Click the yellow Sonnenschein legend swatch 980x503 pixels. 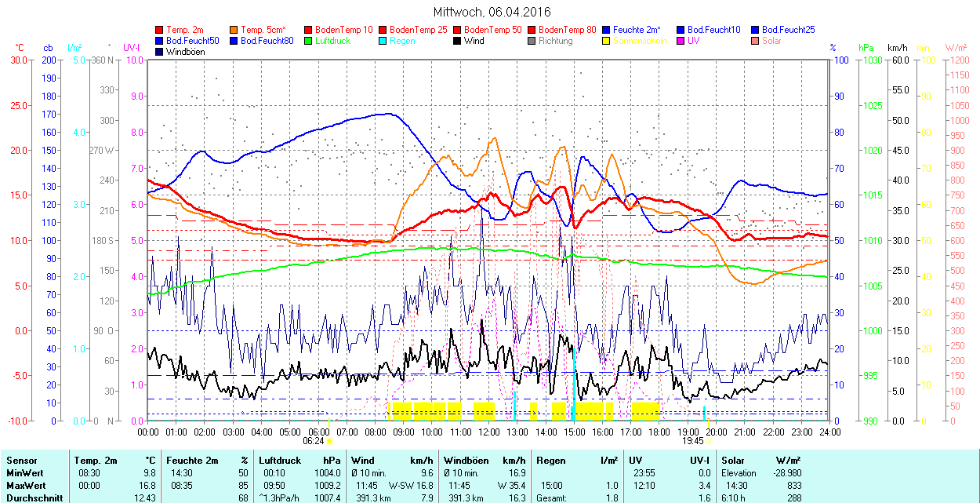pos(606,41)
